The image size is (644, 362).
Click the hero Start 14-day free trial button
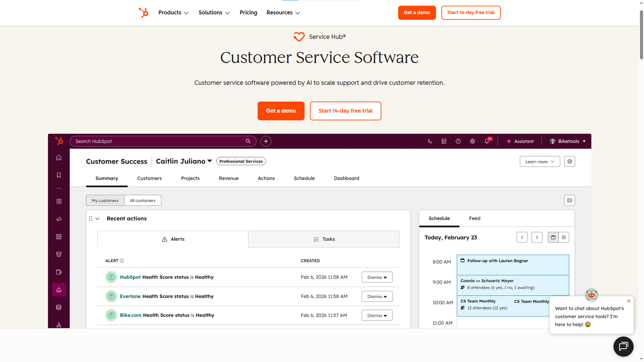tap(345, 111)
